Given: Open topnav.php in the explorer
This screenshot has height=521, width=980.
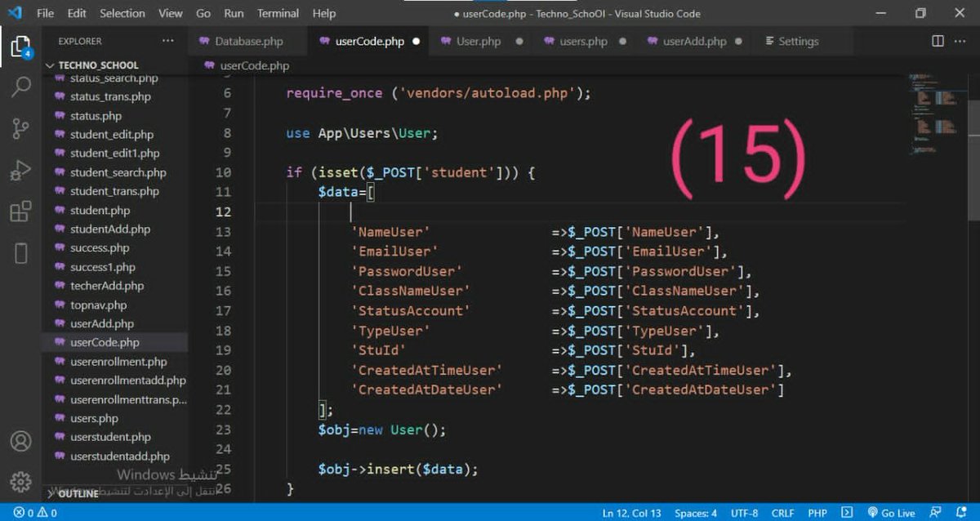Looking at the screenshot, I should [98, 305].
